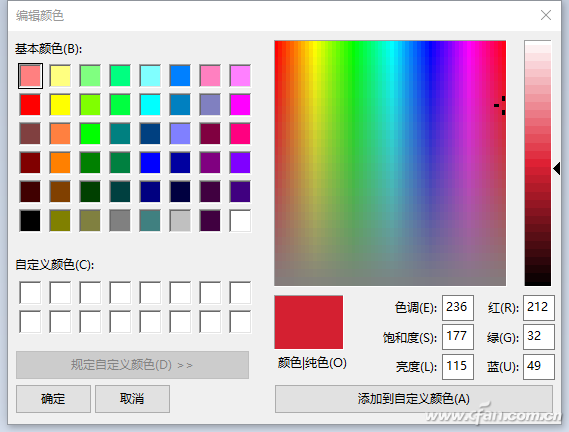Select the orange basic color swatch
The height and width of the screenshot is (432, 569).
coord(60,162)
